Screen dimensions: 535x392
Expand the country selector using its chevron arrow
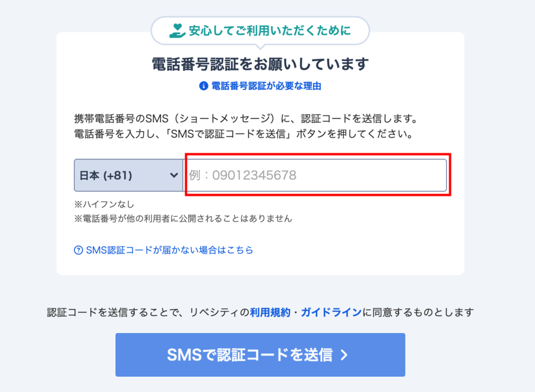pyautogui.click(x=174, y=175)
